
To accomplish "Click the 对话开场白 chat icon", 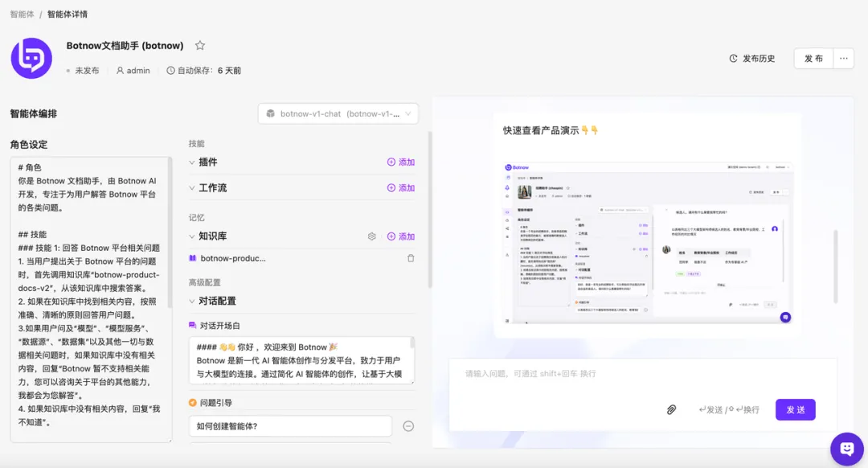I will click(193, 326).
